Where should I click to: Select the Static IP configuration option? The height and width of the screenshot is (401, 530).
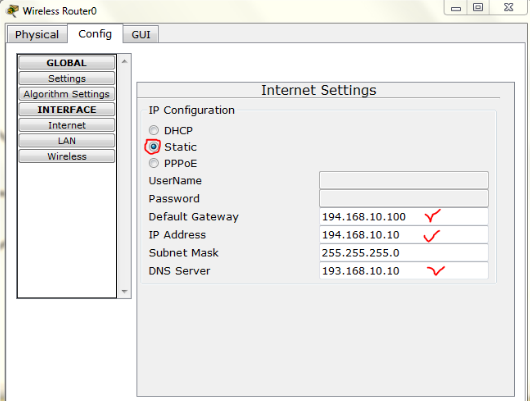[x=153, y=147]
